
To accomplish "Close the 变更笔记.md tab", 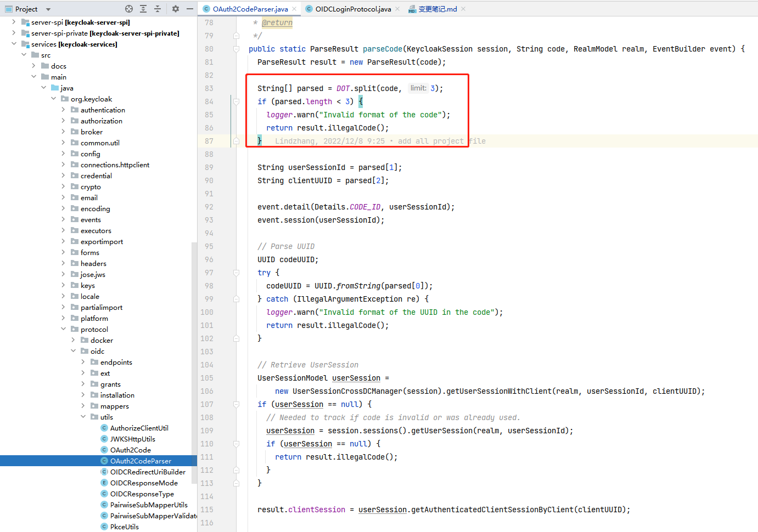I will (x=463, y=9).
